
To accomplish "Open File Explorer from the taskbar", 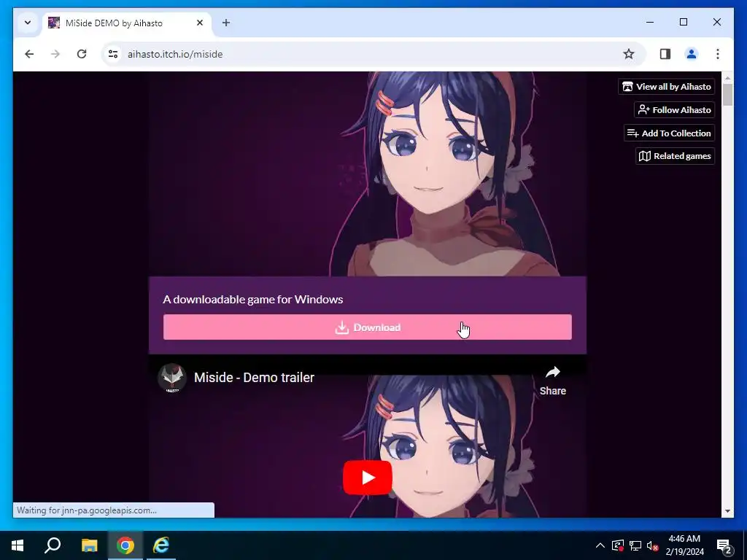I will 89,545.
